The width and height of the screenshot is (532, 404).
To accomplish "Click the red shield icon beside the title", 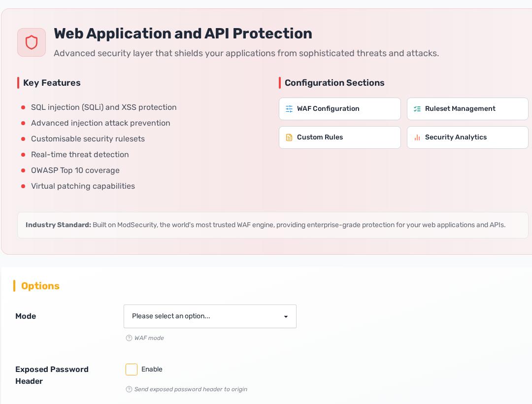I will (x=32, y=42).
